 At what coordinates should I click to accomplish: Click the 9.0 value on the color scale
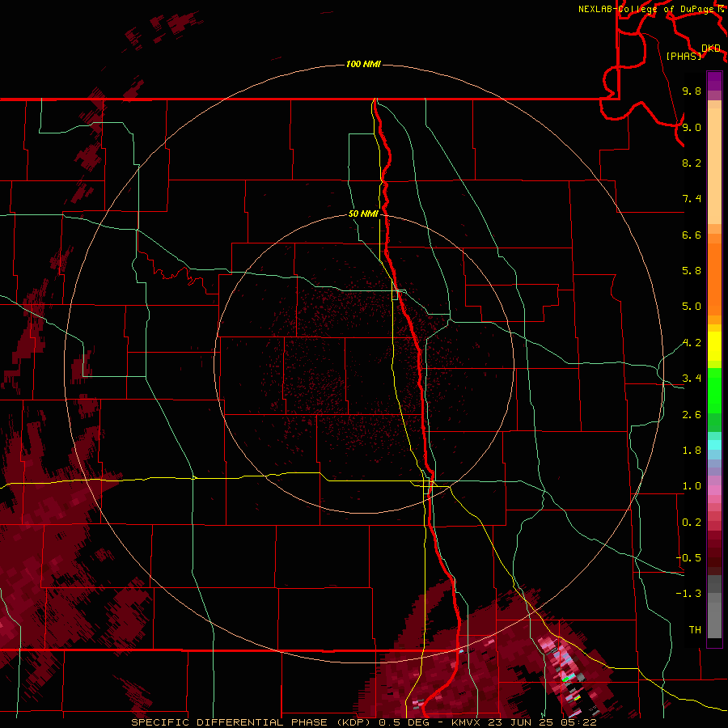[692, 127]
